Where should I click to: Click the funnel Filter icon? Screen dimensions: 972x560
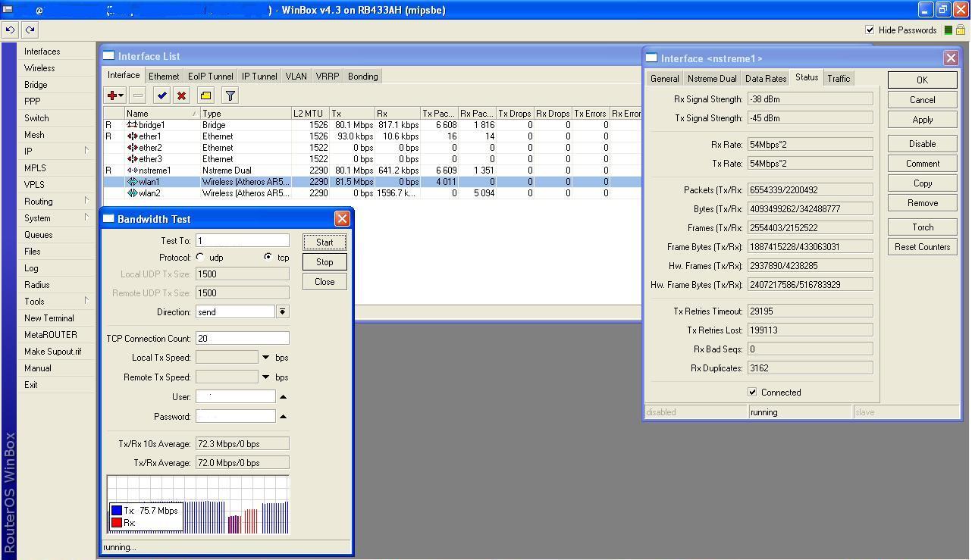click(230, 95)
